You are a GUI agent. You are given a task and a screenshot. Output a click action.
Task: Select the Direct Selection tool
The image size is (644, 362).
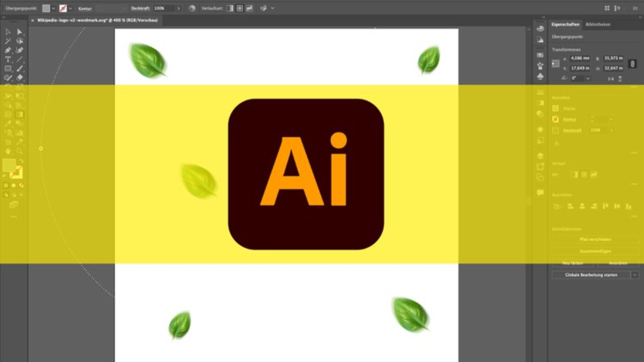20,31
